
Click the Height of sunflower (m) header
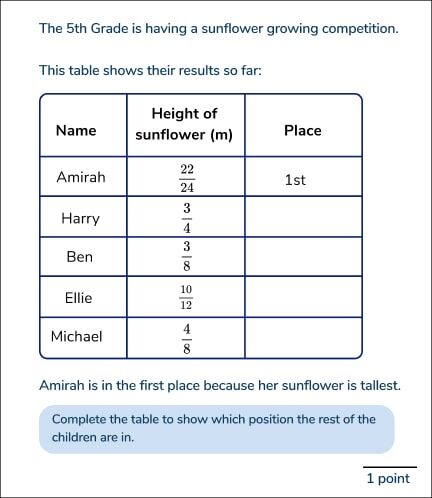(184, 124)
